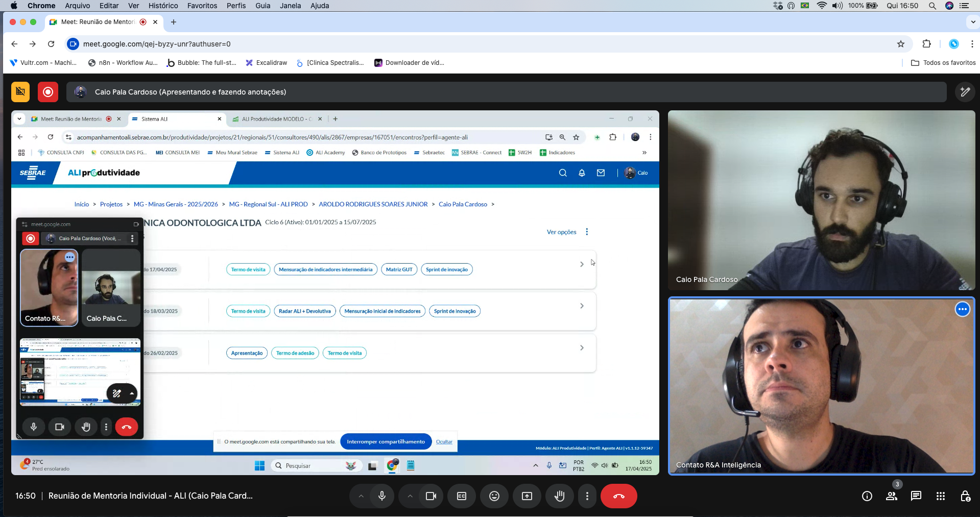
Task: Click the Chrome icon in the Windows taskbar
Action: [x=392, y=465]
